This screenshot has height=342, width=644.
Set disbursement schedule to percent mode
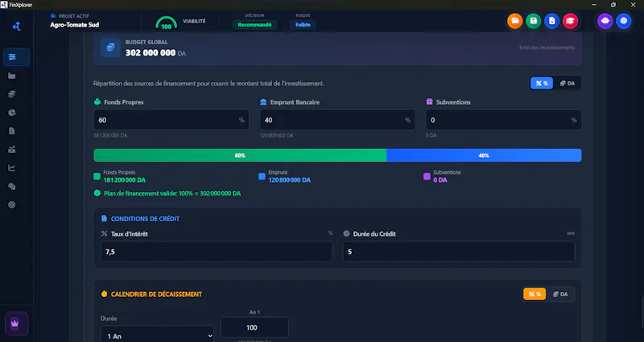[x=535, y=294]
